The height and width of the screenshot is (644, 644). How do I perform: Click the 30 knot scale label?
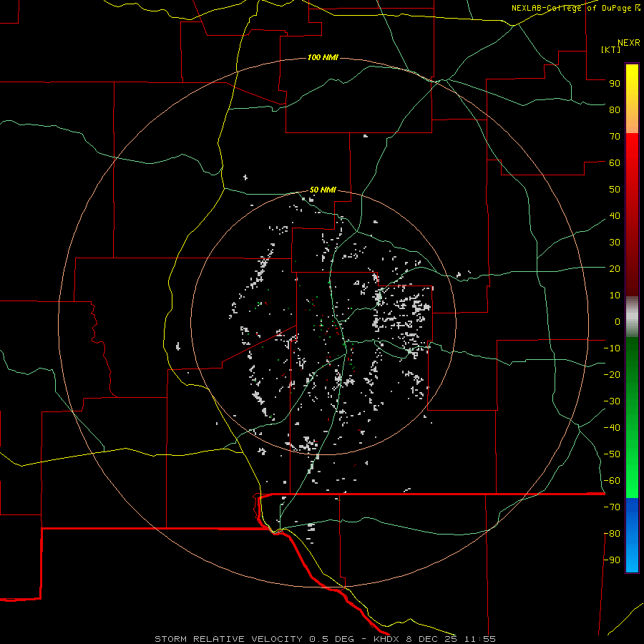tap(615, 243)
